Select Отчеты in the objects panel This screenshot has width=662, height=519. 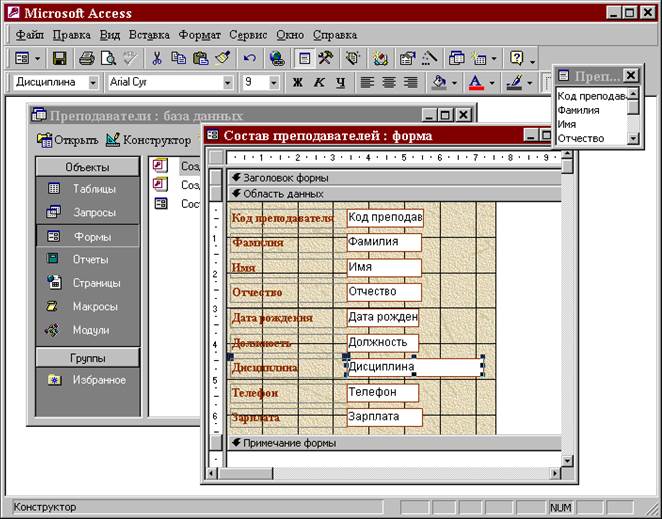pos(90,259)
